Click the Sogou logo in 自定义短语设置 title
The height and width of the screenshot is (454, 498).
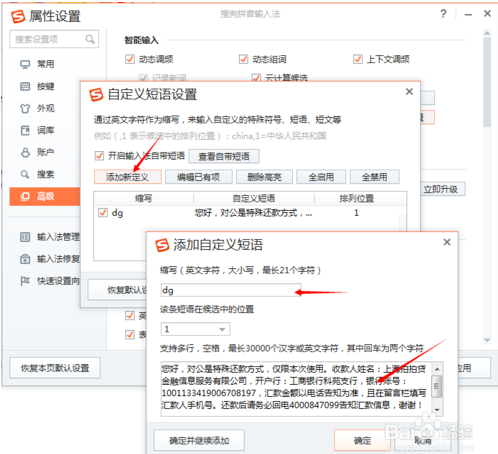(x=96, y=94)
